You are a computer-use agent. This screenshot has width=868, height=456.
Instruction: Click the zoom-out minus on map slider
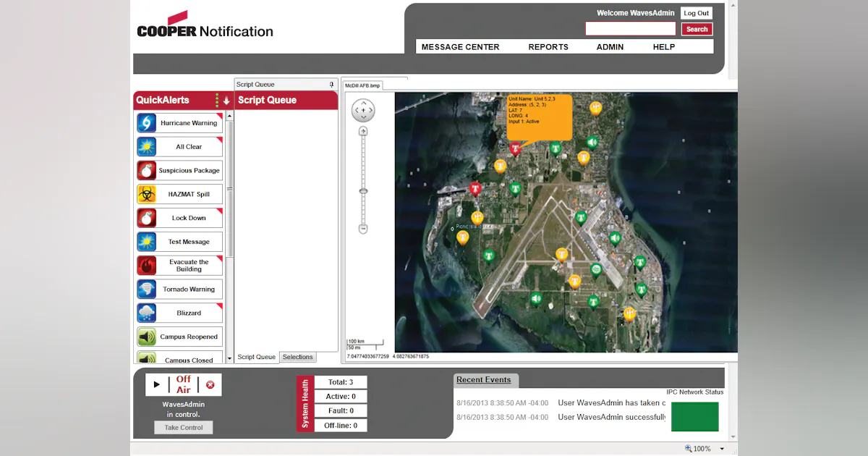click(x=363, y=229)
